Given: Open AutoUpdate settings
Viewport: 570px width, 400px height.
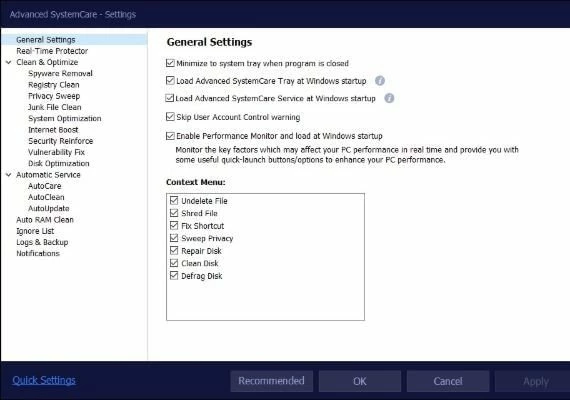Looking at the screenshot, I should point(49,209).
